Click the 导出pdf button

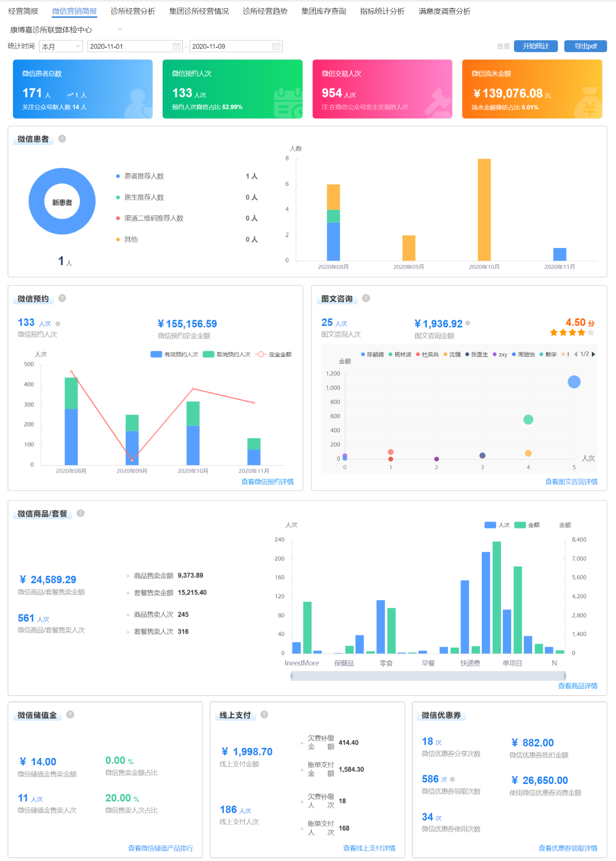tap(585, 46)
